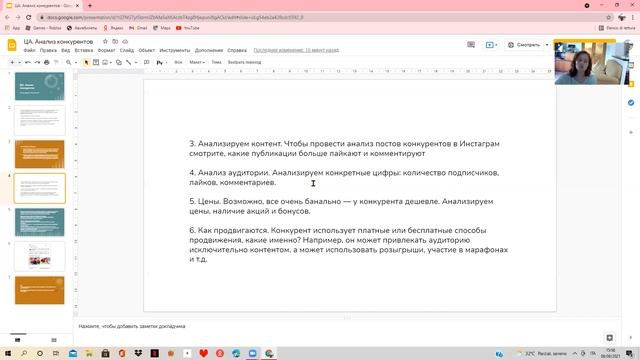Click the new slide plus button

pos(12,62)
